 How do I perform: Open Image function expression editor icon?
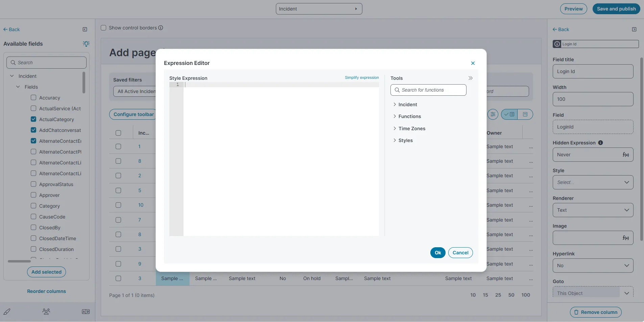626,238
